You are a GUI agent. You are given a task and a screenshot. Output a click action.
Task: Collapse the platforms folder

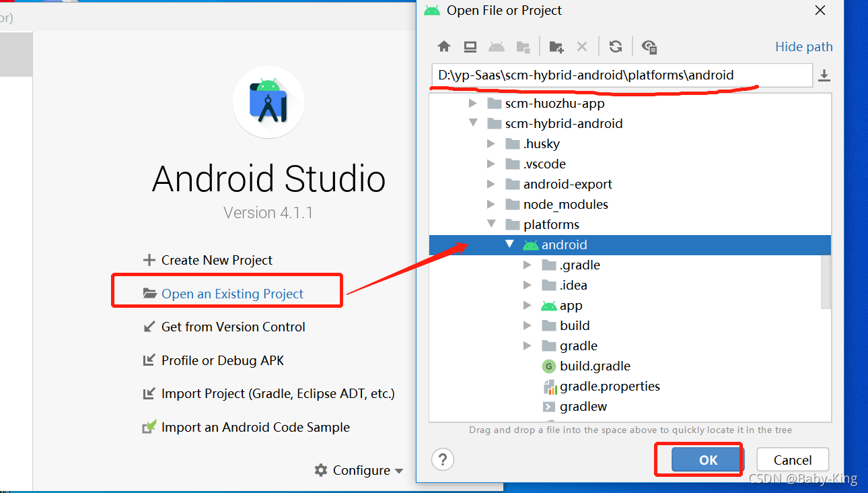pos(491,224)
